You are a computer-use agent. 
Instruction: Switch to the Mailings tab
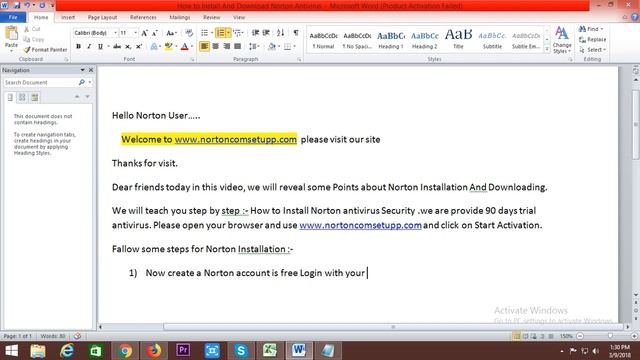point(180,17)
